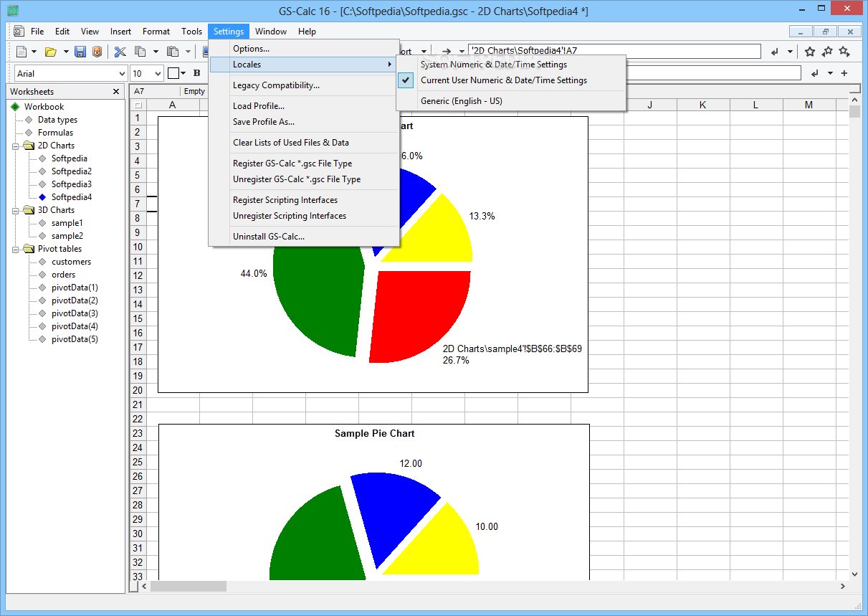Open the color swatch dropdown arrow
Viewport: 868px width, 616px height.
[183, 73]
